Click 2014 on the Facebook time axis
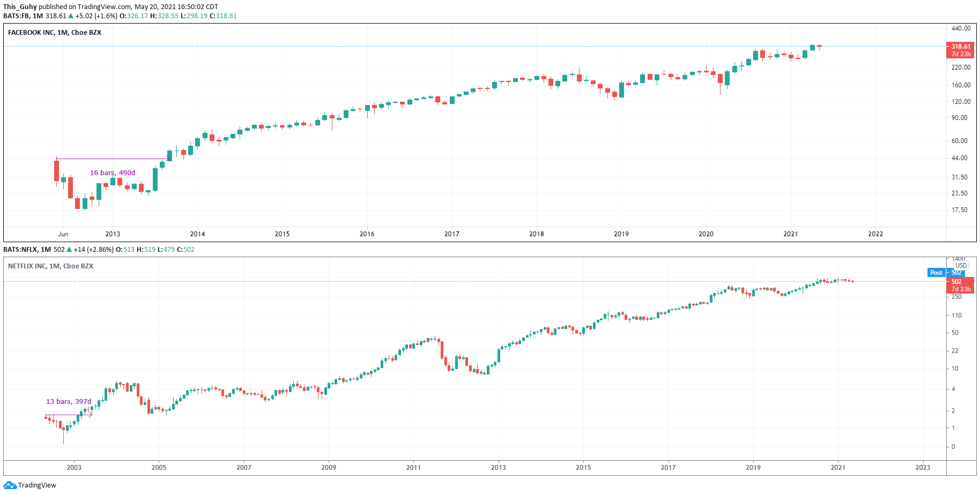 [197, 234]
